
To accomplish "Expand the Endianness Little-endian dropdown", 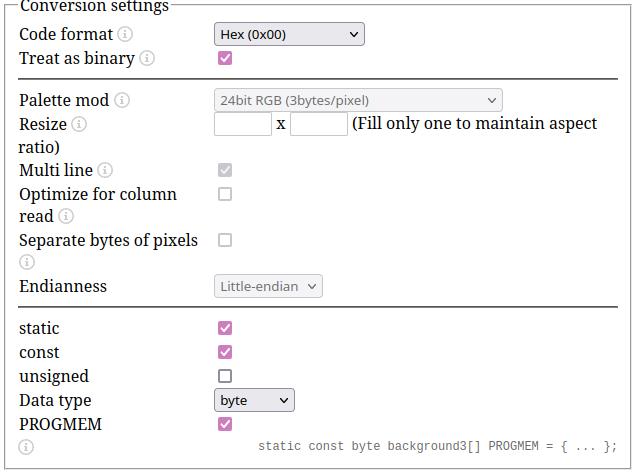I will point(268,286).
